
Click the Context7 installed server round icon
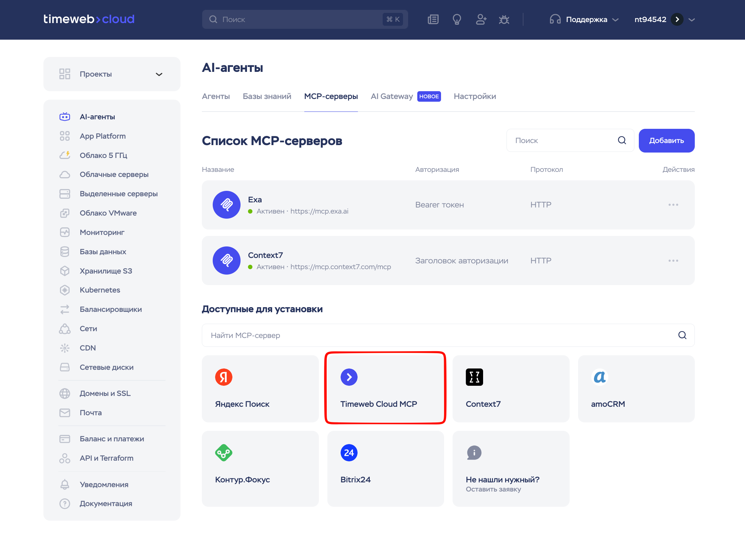227,260
